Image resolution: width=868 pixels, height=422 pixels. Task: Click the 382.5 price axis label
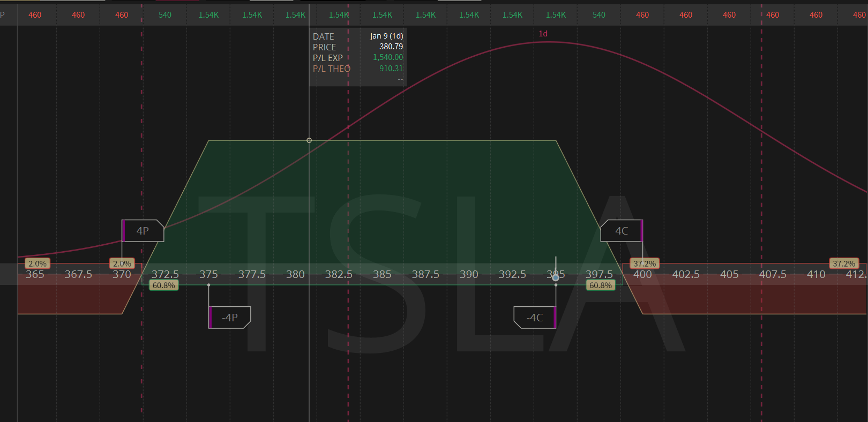[339, 274]
